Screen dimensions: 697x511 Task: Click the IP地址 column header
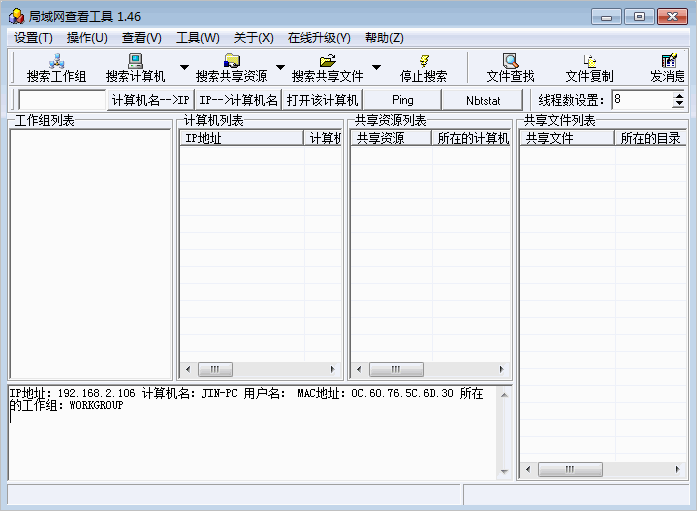(x=241, y=138)
